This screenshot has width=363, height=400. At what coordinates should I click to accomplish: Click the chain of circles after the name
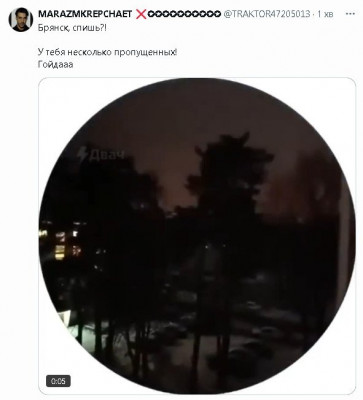coord(184,14)
